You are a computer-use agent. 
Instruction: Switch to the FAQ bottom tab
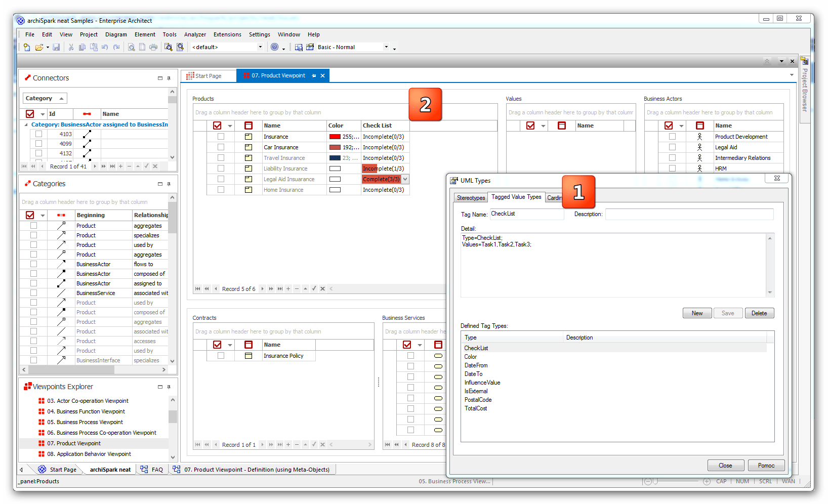pyautogui.click(x=152, y=470)
